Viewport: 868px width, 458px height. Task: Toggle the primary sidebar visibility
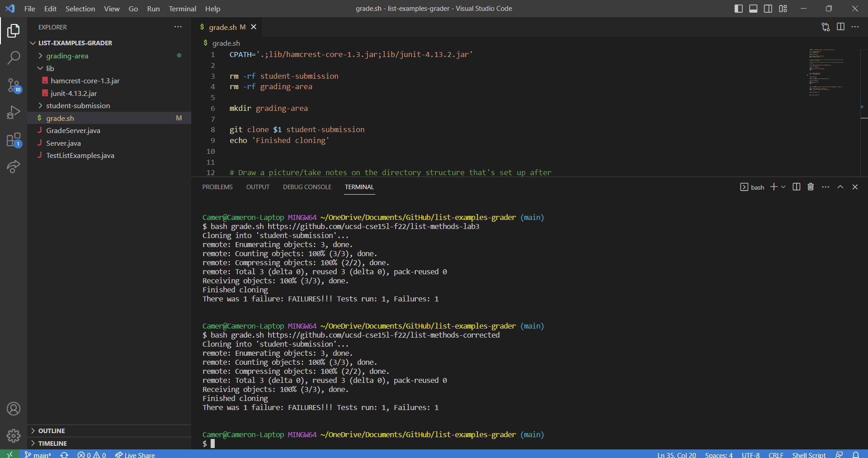click(x=739, y=8)
